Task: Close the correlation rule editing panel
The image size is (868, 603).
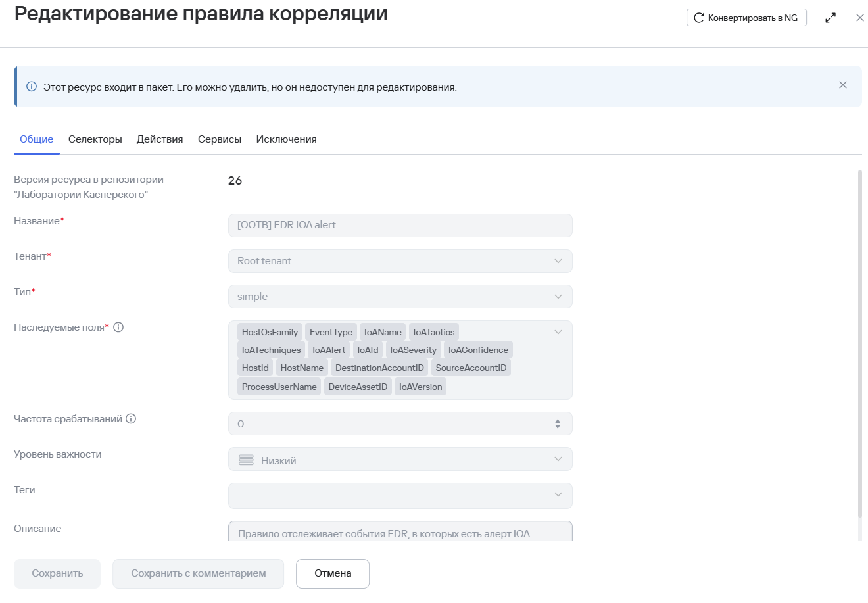Action: tap(860, 18)
